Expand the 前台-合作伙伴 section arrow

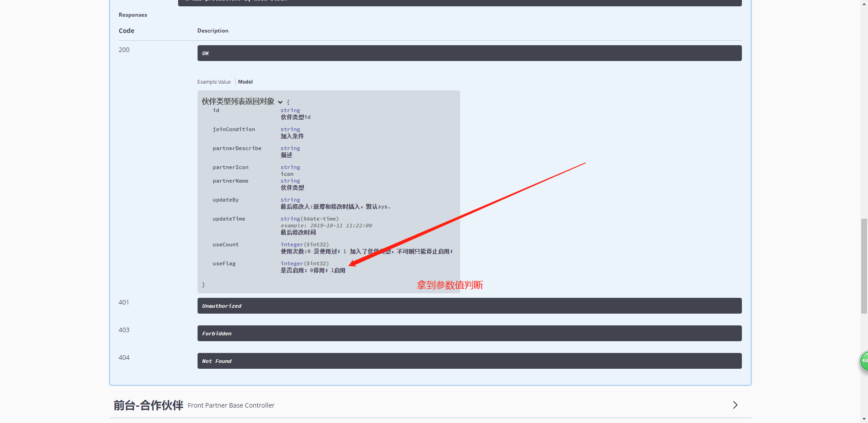pyautogui.click(x=735, y=405)
